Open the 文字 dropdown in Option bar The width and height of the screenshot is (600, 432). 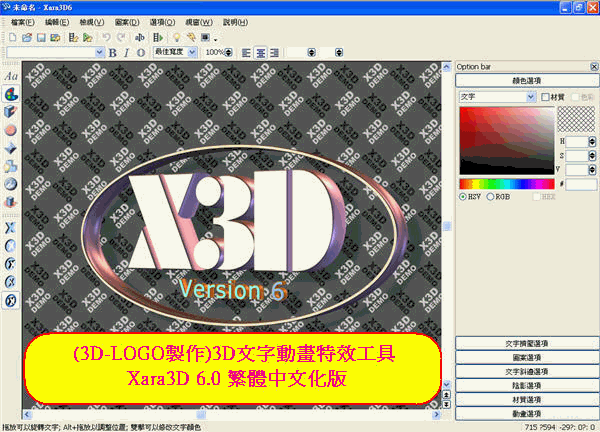531,97
